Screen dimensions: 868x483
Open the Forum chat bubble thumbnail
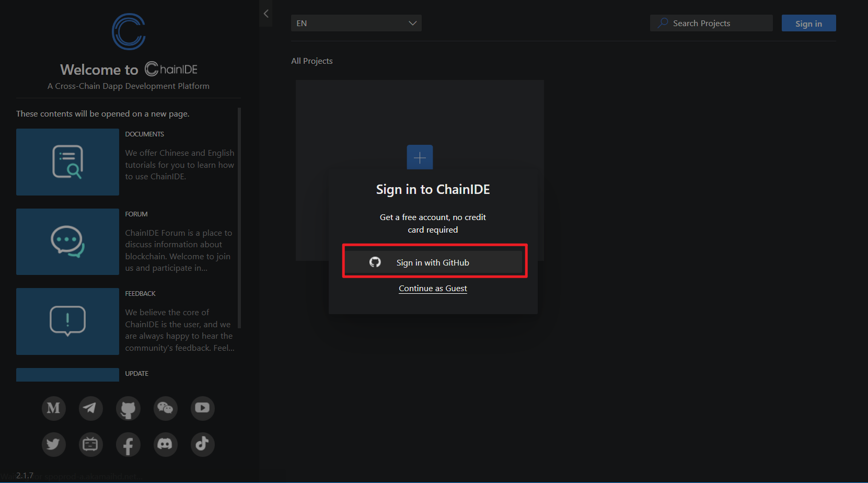coord(67,241)
